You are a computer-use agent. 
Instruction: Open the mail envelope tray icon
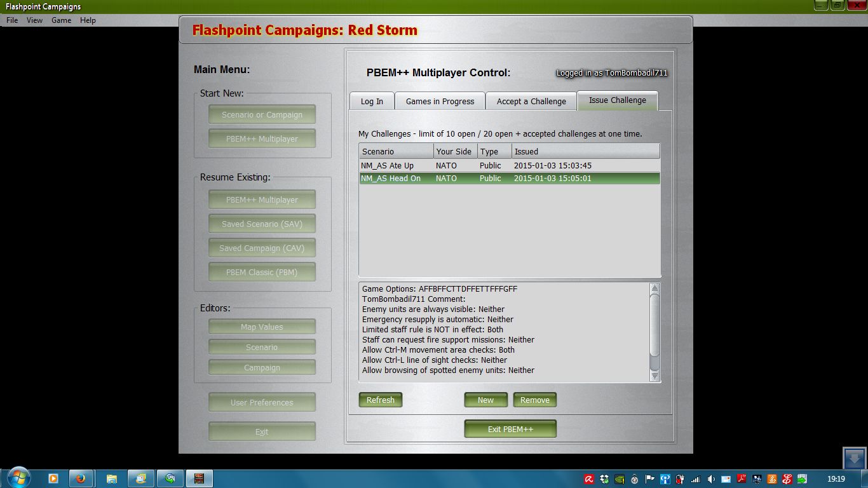726,479
